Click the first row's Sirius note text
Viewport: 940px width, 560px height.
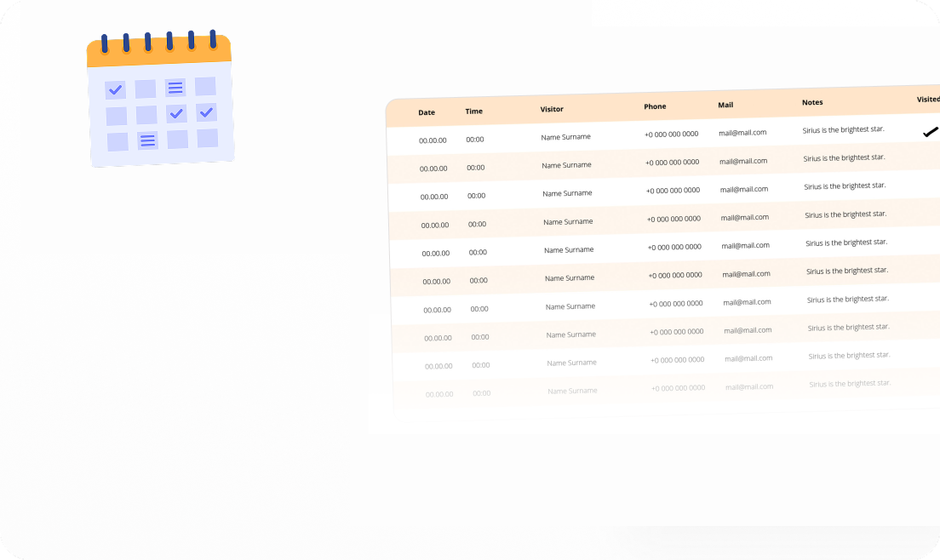[x=843, y=129]
